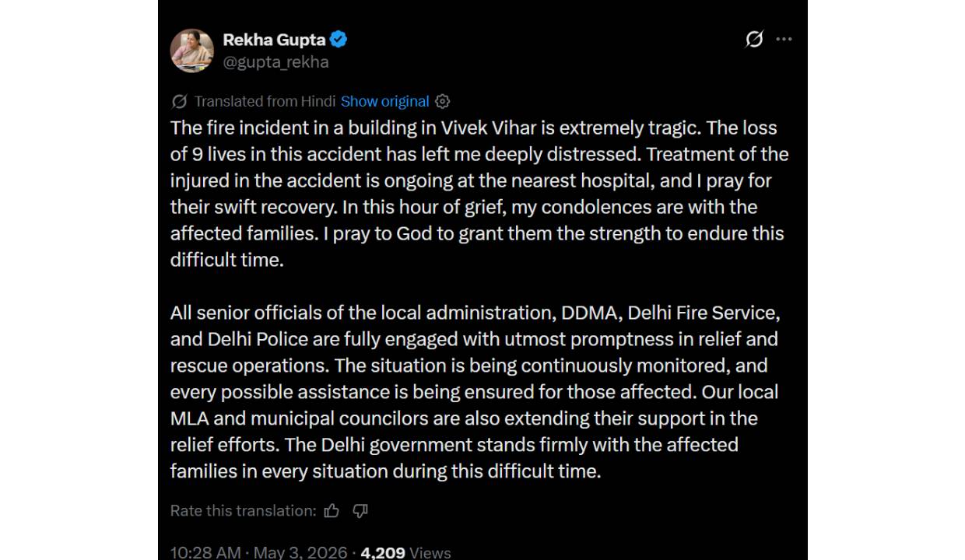Click the Rekha Gupta display name
Image resolution: width=965 pixels, height=560 pixels.
point(274,39)
